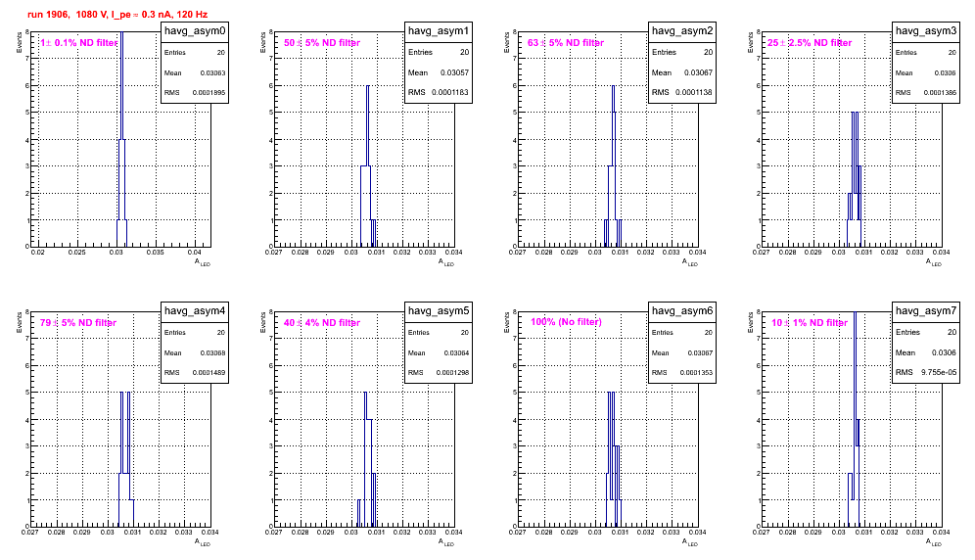The width and height of the screenshot is (975, 560).
Task: Click the "10± 1% ND filter" label
Action: tap(810, 323)
